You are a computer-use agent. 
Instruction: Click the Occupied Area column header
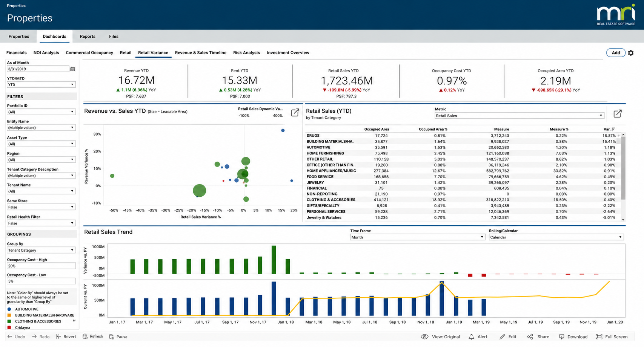coord(377,129)
